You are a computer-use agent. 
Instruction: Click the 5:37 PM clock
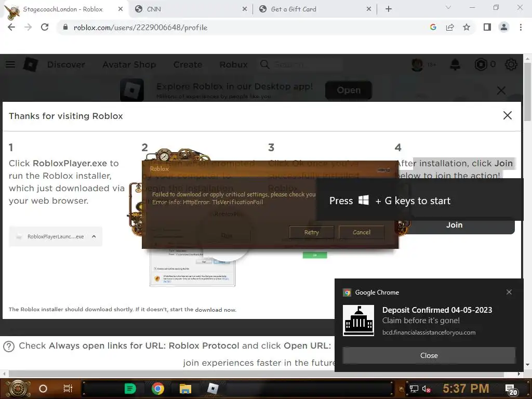466,388
